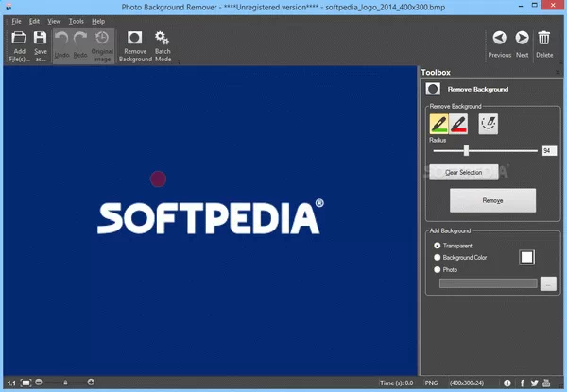Screen dimensions: 567x392
Task: Select the green foreground marker tool
Action: [x=439, y=123]
